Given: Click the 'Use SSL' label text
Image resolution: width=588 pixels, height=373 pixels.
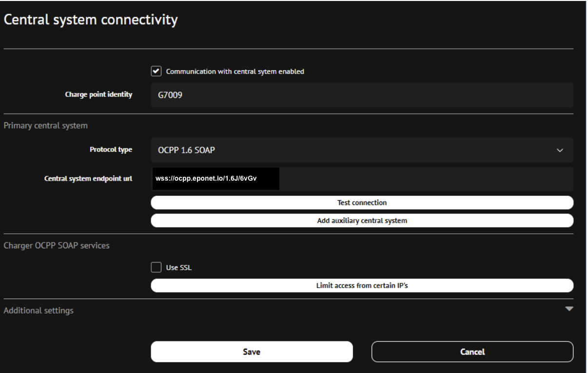Looking at the screenshot, I should pos(179,268).
